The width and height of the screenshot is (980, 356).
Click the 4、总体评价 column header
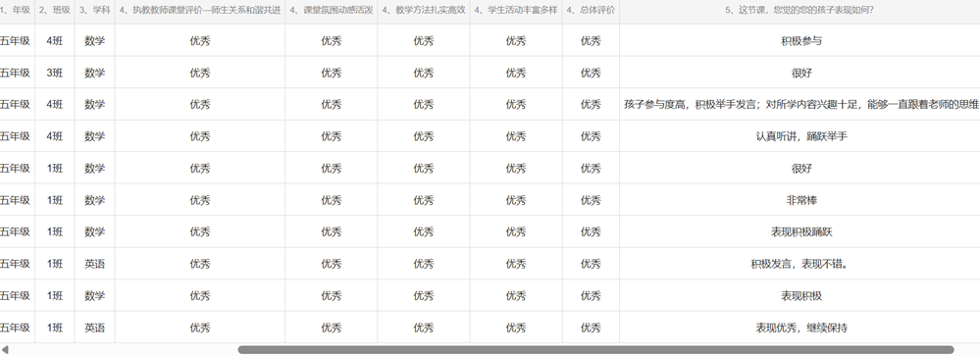591,10
